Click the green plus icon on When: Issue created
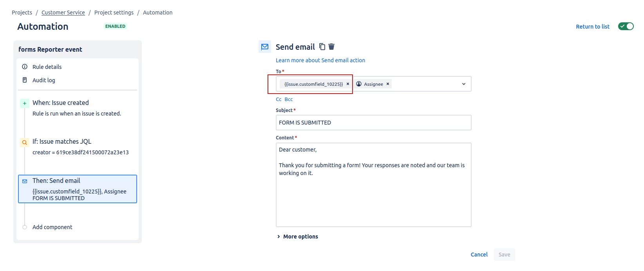The image size is (644, 271). click(25, 103)
